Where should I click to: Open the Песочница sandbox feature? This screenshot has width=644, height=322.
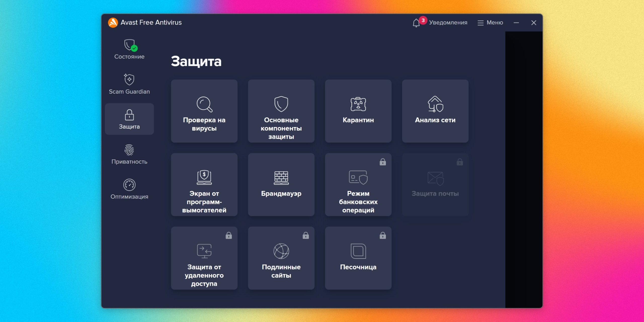click(x=358, y=258)
